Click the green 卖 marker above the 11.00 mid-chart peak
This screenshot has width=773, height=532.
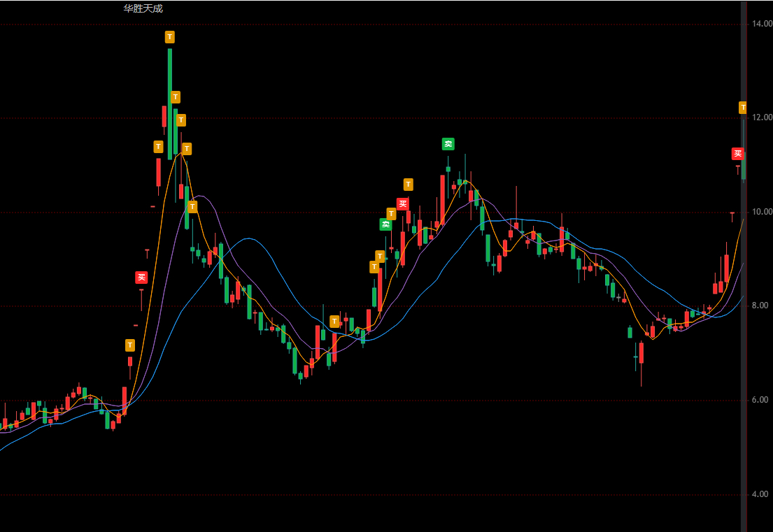pyautogui.click(x=448, y=144)
